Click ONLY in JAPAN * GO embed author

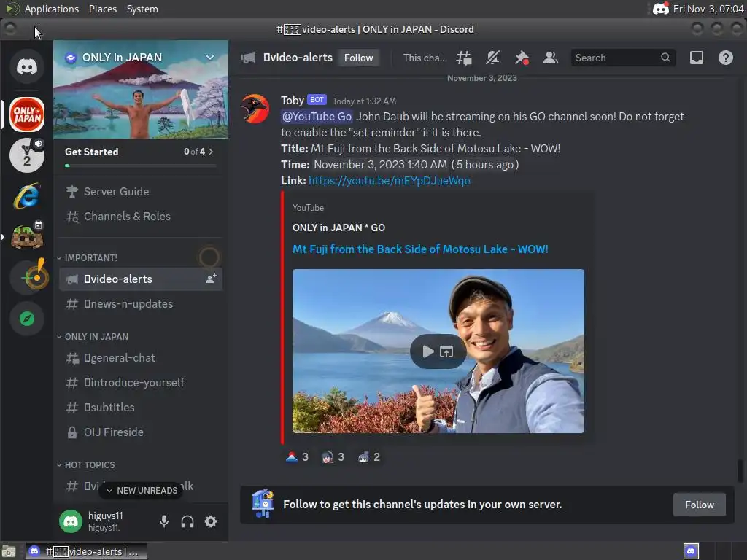point(338,227)
